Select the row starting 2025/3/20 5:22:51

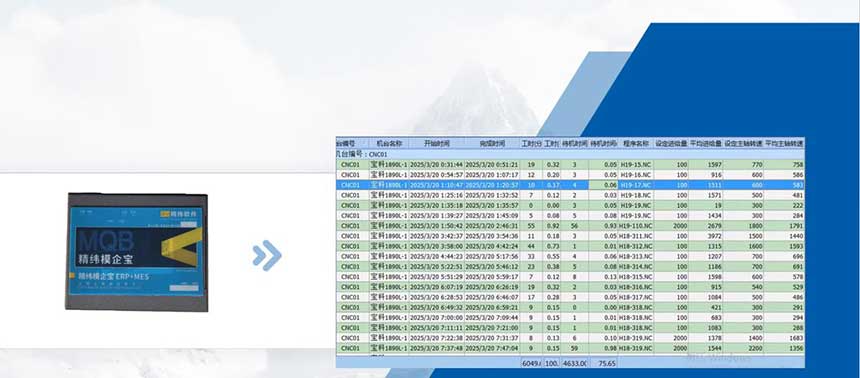click(570, 267)
